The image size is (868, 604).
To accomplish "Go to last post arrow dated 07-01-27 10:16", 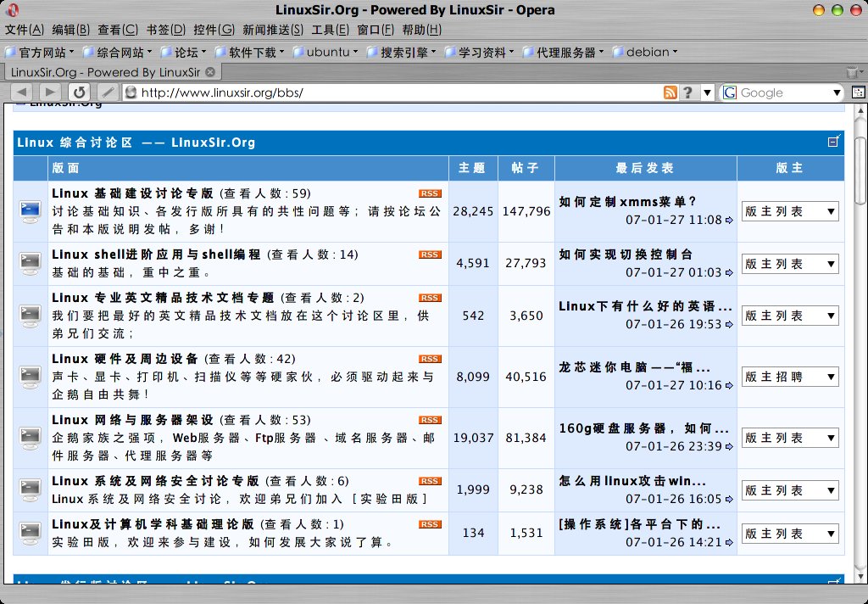I will (729, 385).
